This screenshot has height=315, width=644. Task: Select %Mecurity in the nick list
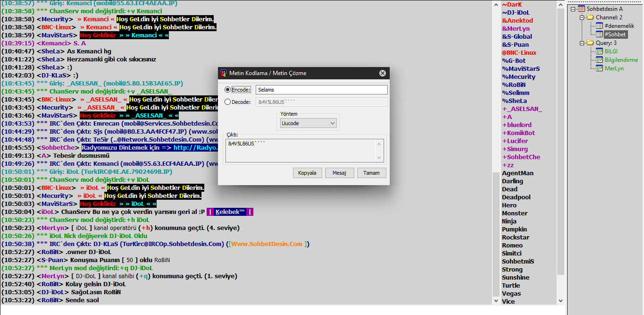(x=519, y=77)
